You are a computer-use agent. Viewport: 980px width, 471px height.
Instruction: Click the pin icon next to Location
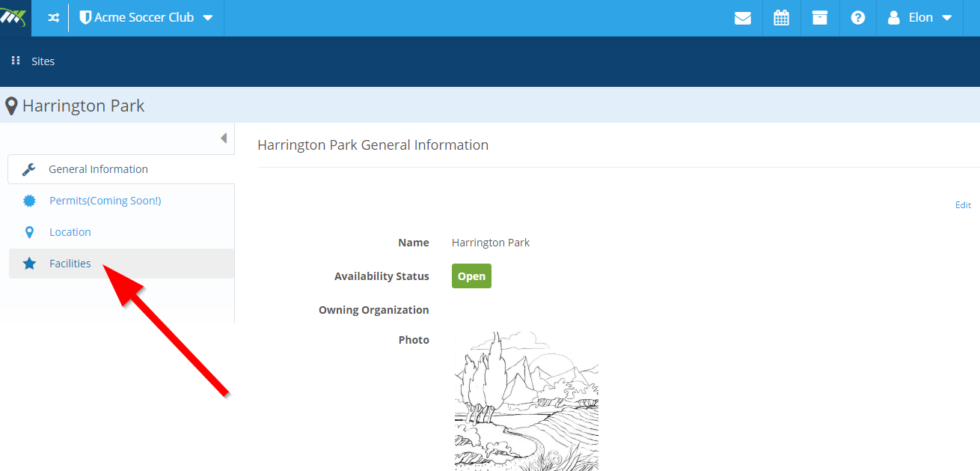pyautogui.click(x=29, y=232)
